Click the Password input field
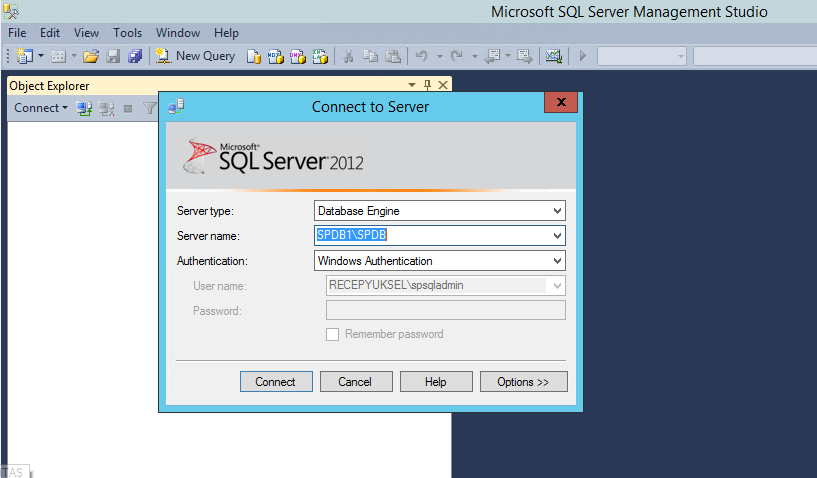 tap(445, 310)
